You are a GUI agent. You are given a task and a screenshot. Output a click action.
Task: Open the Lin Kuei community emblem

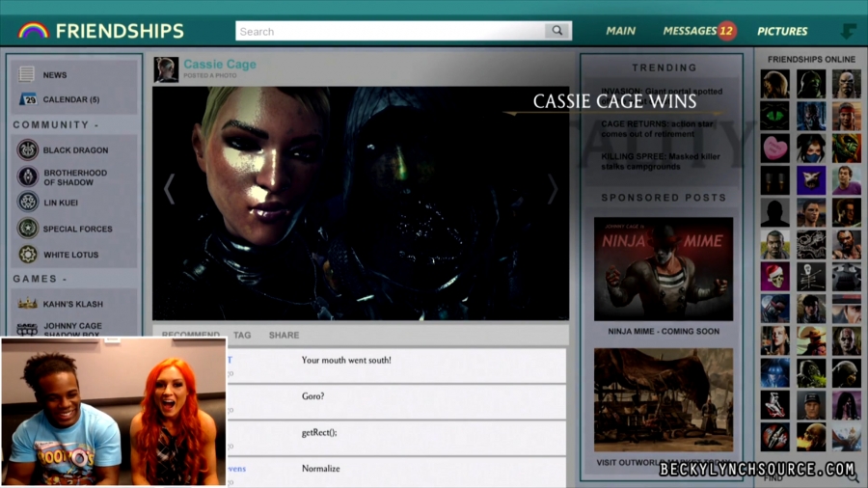point(28,203)
